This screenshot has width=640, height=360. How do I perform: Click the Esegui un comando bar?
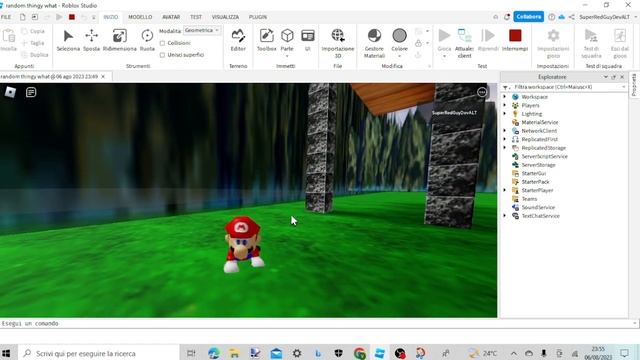(x=318, y=323)
